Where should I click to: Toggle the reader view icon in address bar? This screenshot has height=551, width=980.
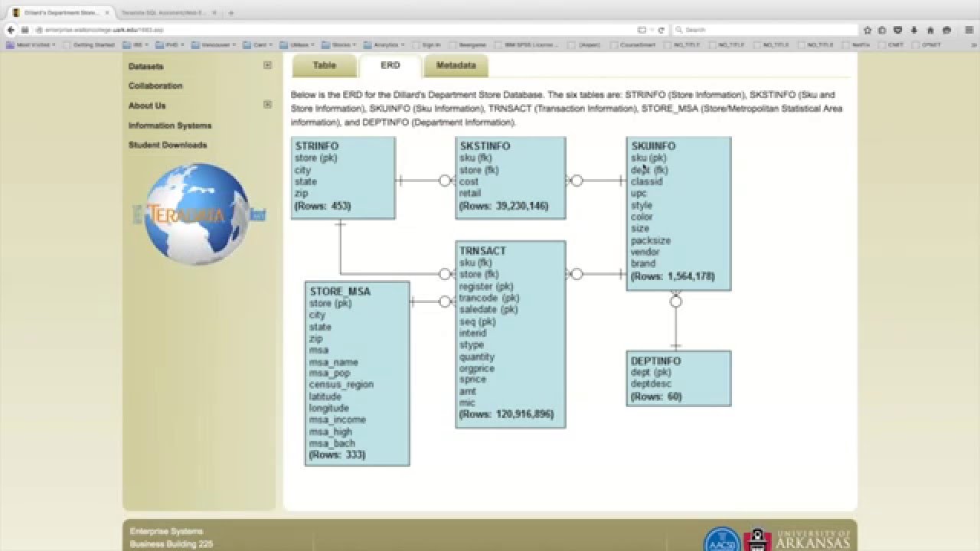coord(642,30)
